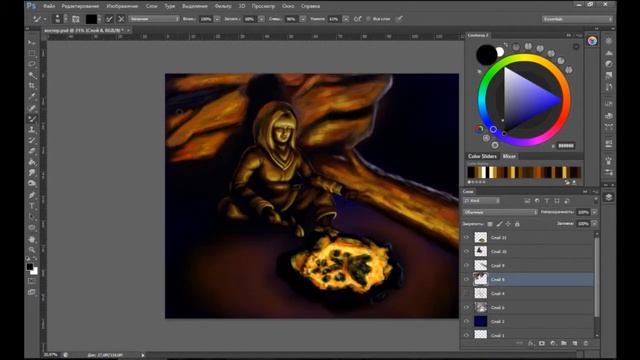
Task: Select the Pen tool
Action: pyautogui.click(x=32, y=195)
